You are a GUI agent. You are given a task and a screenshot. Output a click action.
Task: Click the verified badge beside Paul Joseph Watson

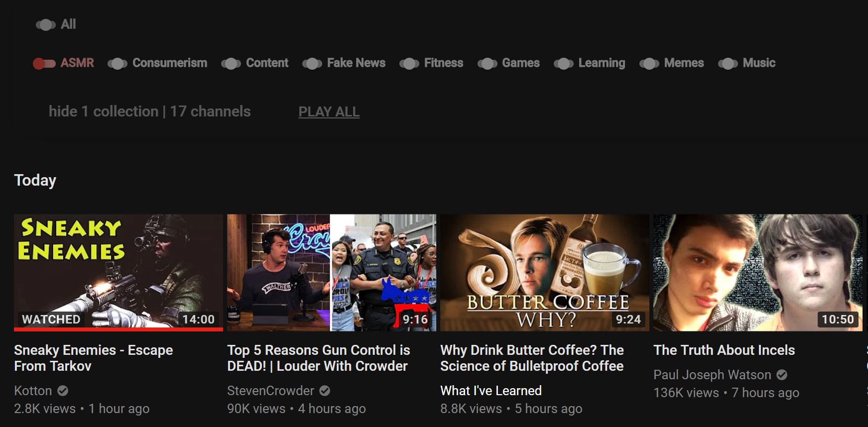click(782, 375)
